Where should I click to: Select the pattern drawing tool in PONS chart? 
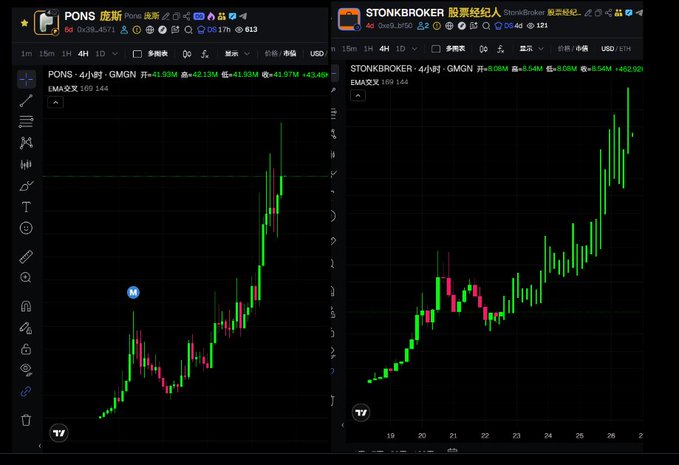pos(26,142)
